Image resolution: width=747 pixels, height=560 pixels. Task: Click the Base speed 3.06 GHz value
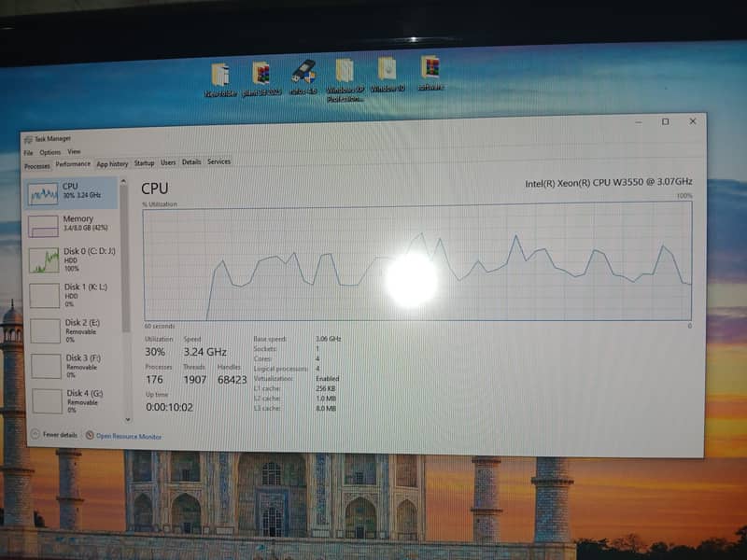pyautogui.click(x=329, y=339)
